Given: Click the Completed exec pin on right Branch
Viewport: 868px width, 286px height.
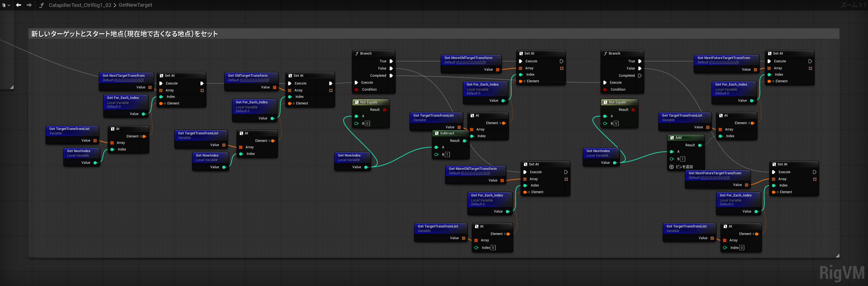Looking at the screenshot, I should coord(640,76).
